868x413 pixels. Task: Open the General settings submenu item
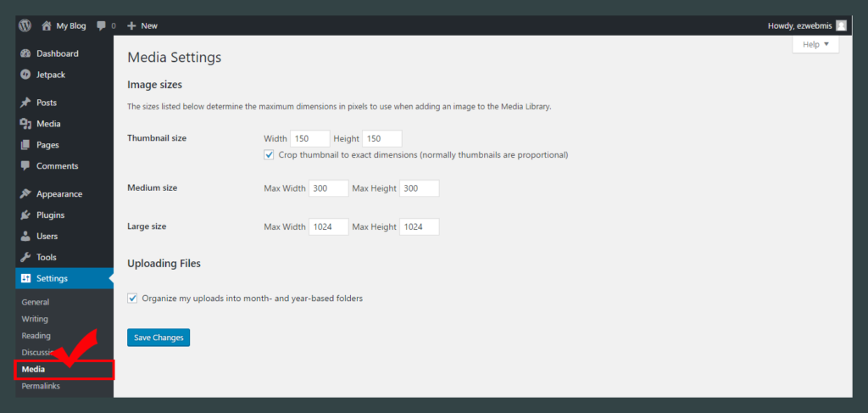36,302
